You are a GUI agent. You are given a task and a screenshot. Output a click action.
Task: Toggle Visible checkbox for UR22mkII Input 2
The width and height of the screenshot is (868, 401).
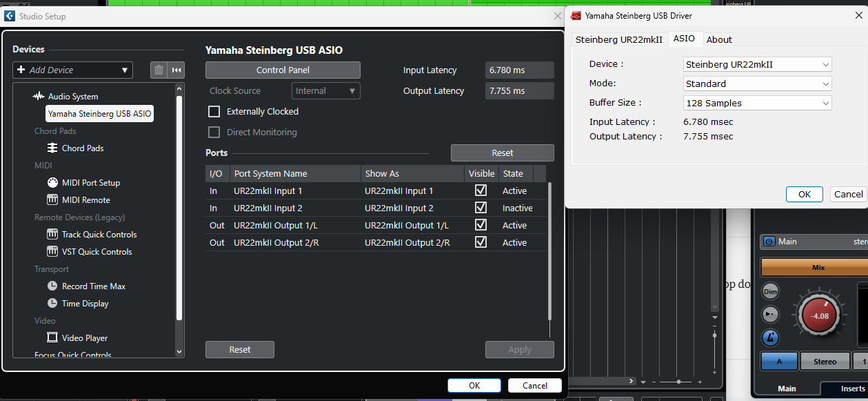pyautogui.click(x=481, y=208)
